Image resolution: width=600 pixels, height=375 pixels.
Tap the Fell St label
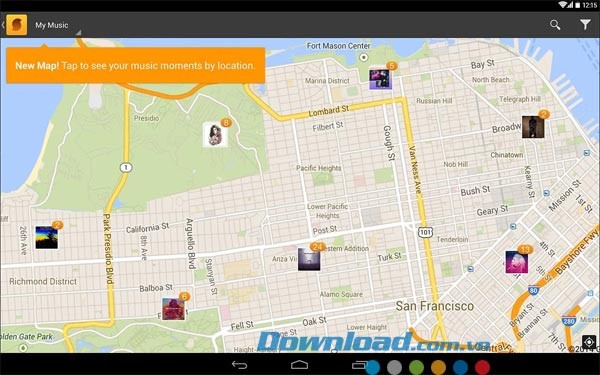tap(242, 326)
